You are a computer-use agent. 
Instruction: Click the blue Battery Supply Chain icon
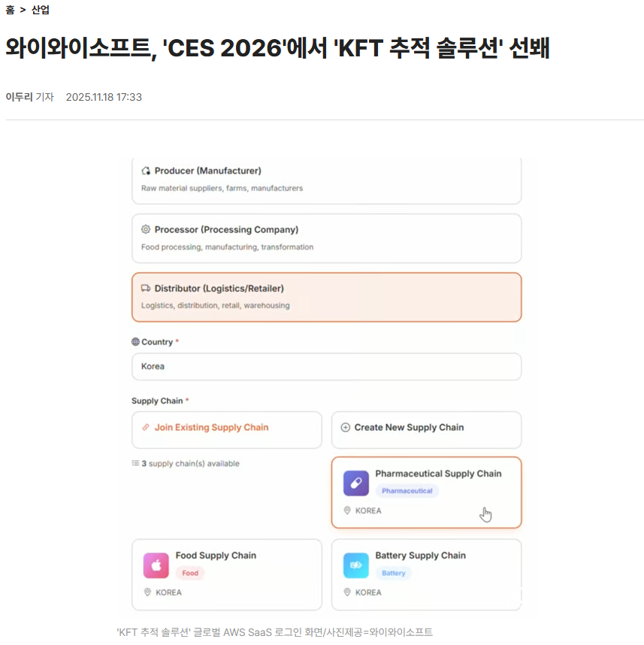tap(356, 565)
